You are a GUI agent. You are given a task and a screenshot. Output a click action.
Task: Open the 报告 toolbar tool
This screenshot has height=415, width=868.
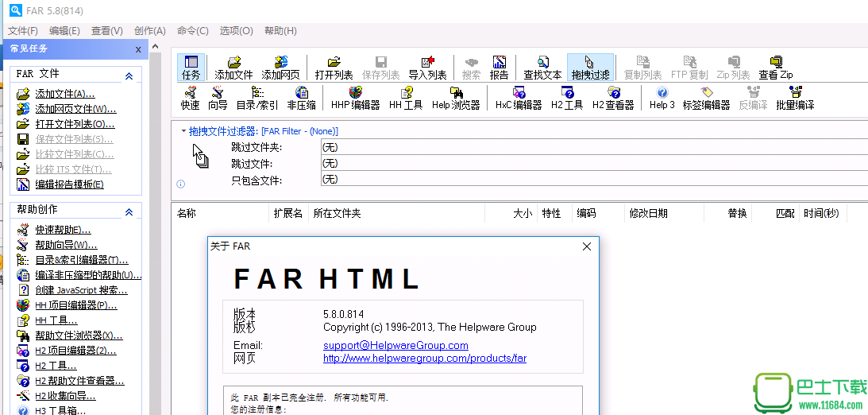coord(499,68)
